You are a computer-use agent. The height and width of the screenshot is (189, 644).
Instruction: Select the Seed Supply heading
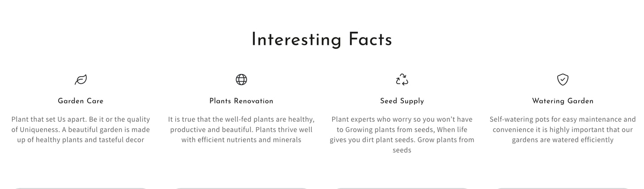tap(402, 101)
